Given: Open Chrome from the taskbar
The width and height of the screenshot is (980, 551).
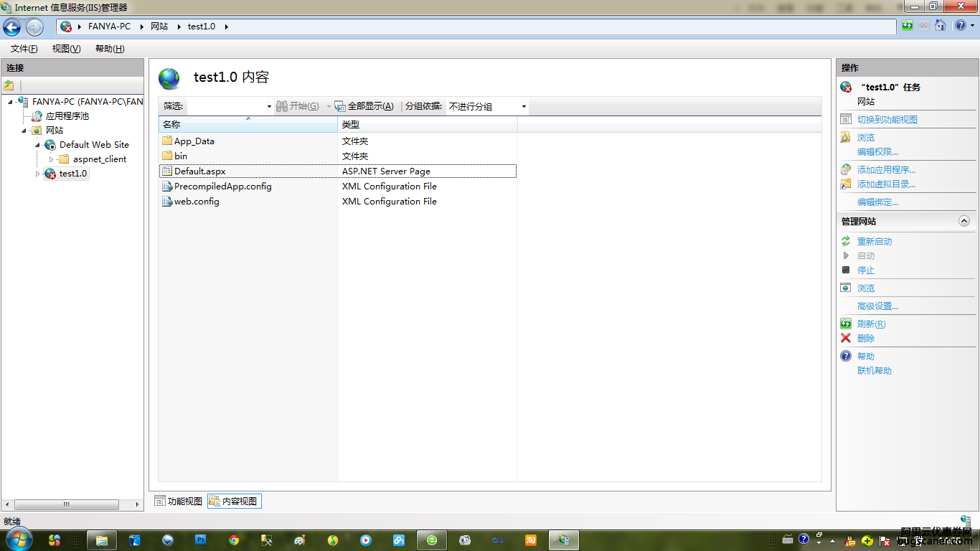Looking at the screenshot, I should tap(234, 540).
